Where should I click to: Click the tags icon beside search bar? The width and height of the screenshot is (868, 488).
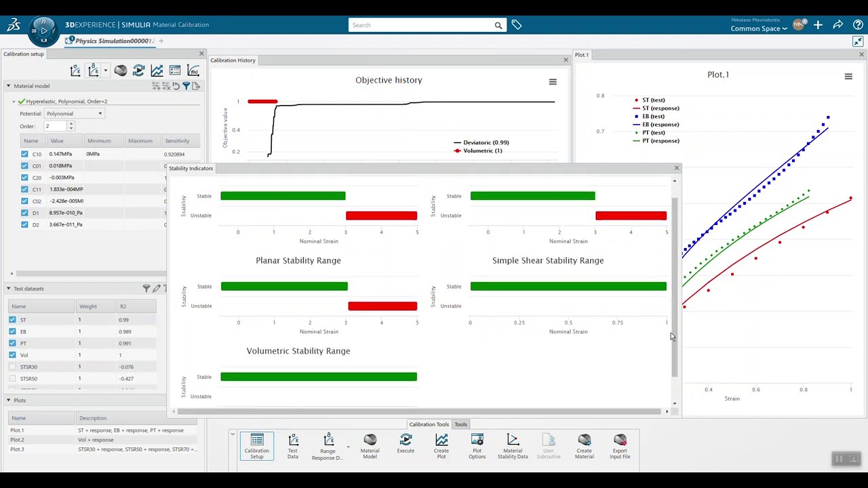(x=517, y=25)
